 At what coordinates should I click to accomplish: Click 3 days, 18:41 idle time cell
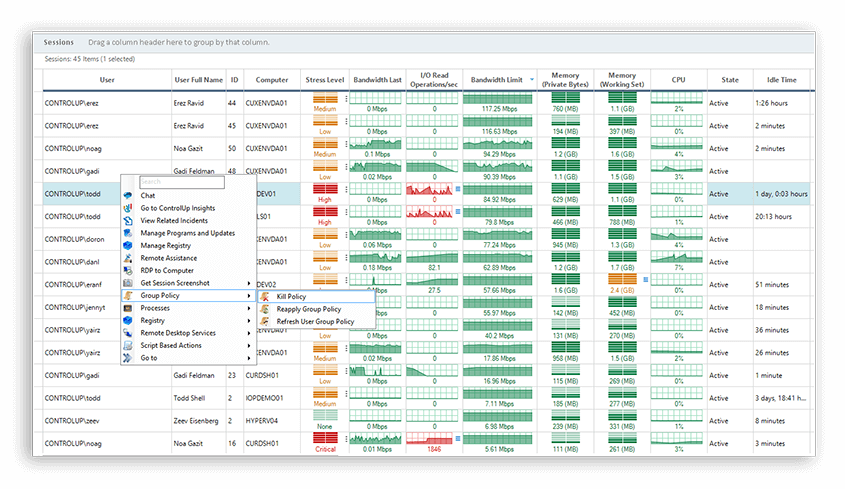(780, 398)
